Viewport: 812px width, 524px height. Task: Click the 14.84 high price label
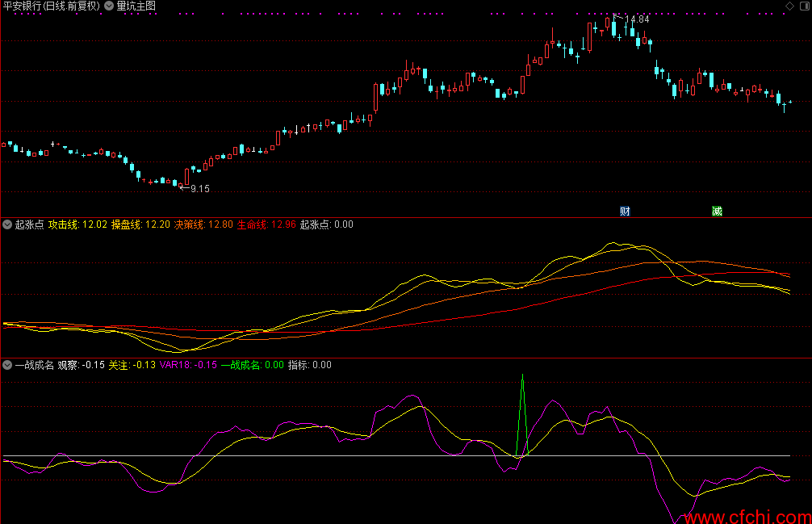pos(637,19)
